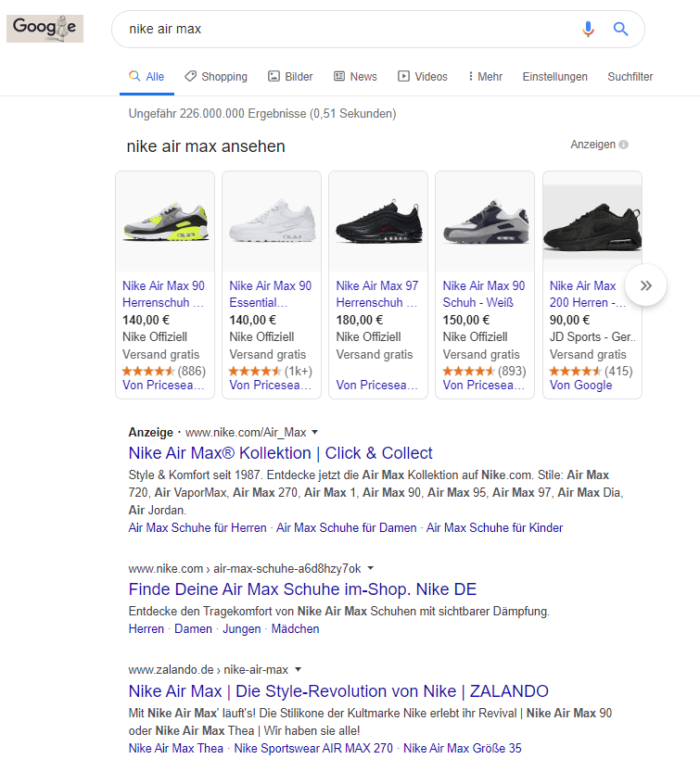
Task: Switch to the Bilder results tab
Action: 290,77
